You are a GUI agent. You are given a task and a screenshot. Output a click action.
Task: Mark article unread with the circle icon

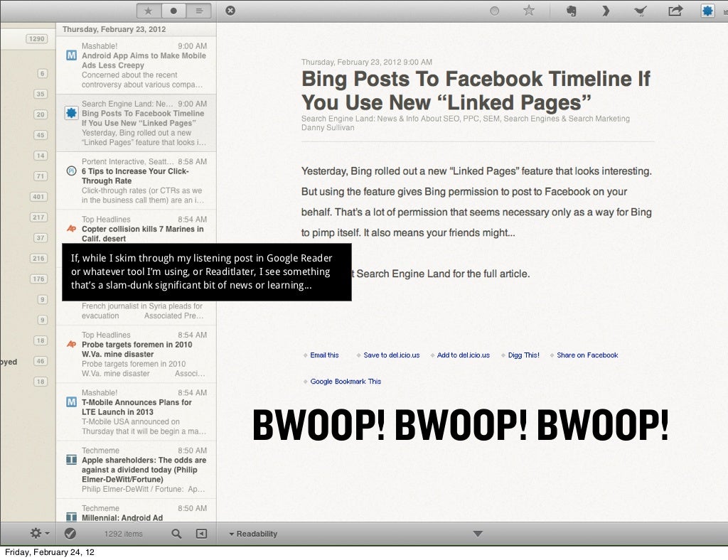(495, 11)
